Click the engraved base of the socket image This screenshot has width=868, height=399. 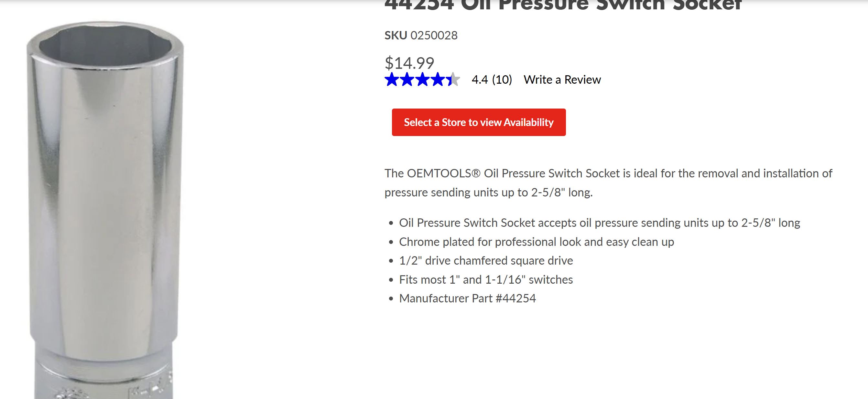click(104, 377)
